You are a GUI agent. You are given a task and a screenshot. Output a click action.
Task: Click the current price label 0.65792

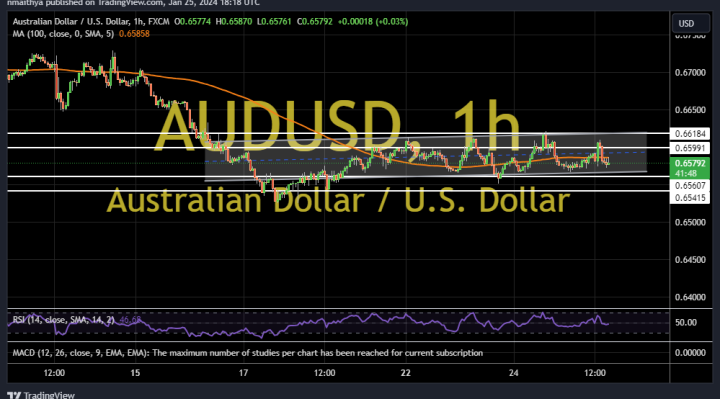coord(690,163)
